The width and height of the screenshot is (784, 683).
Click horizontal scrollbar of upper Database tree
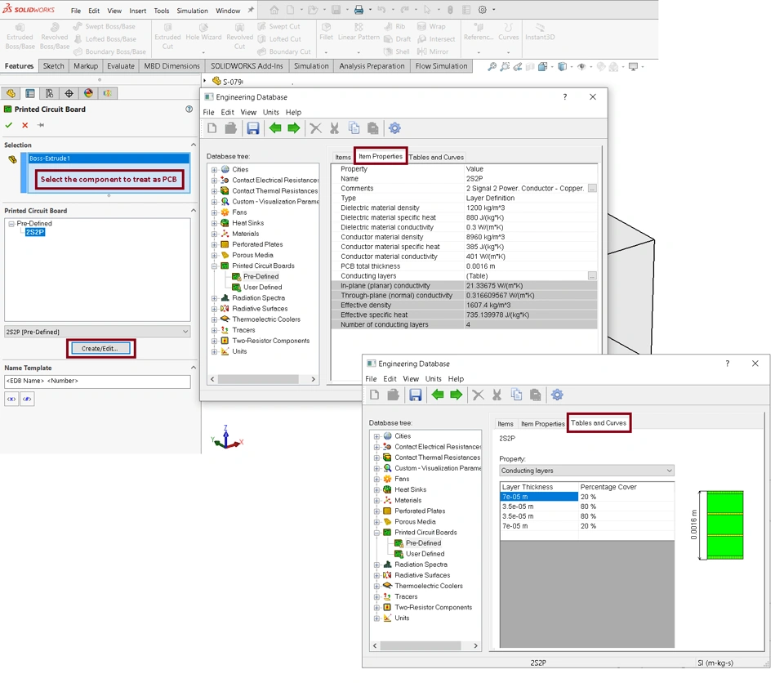[x=258, y=379]
